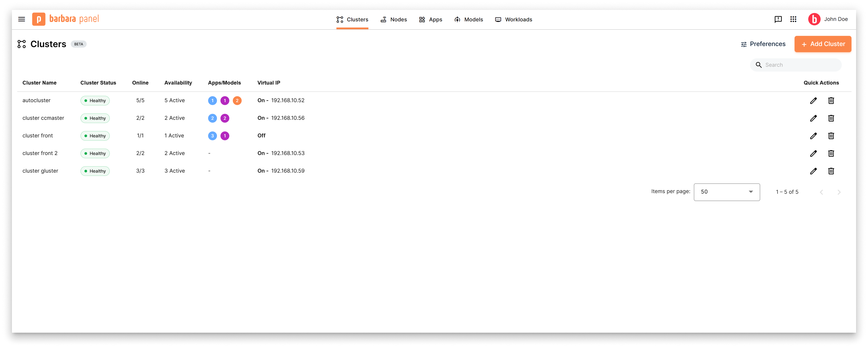
Task: Open the feedback speech-bubble icon in top bar
Action: 778,19
